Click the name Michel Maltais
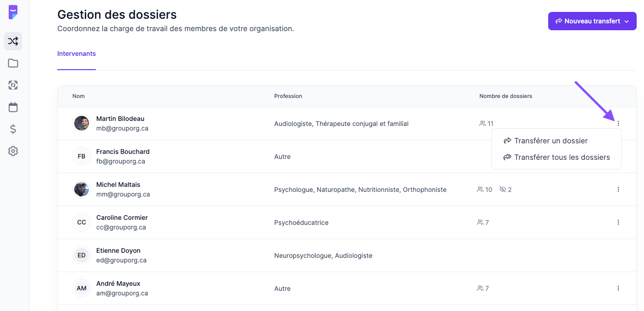644x311 pixels. coord(118,185)
